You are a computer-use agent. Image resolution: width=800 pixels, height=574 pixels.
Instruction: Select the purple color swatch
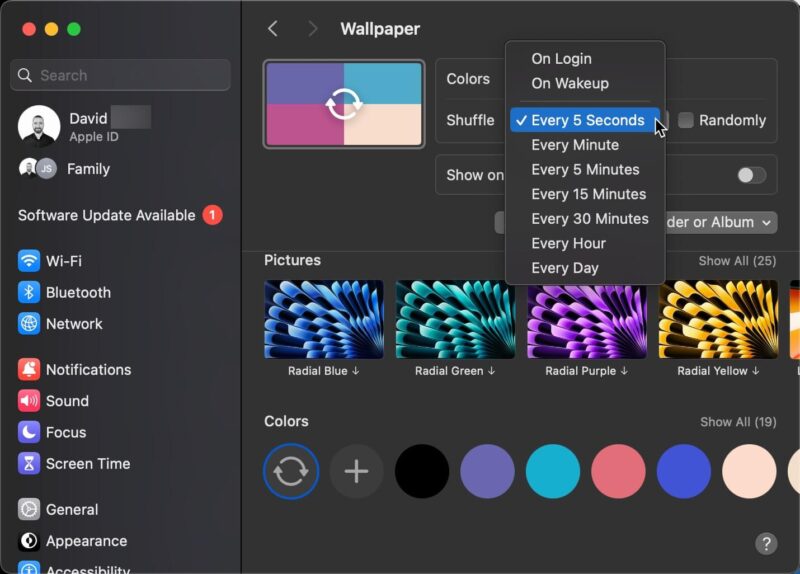[x=487, y=471]
